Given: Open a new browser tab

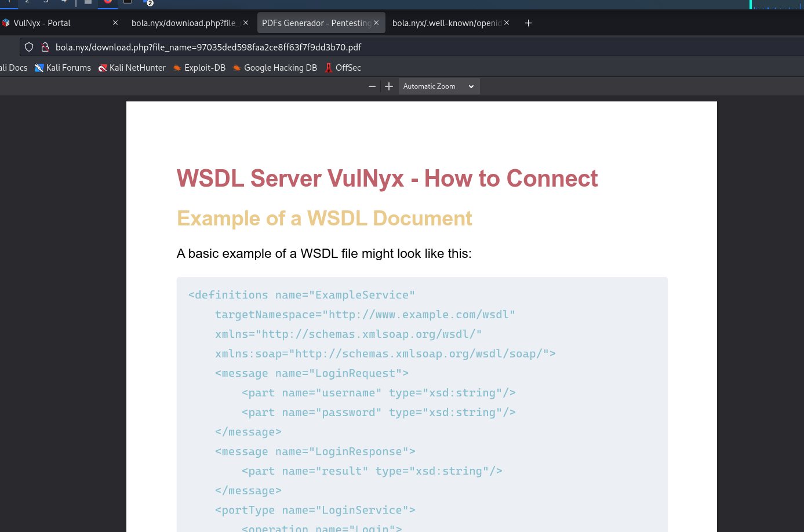Looking at the screenshot, I should (x=528, y=23).
